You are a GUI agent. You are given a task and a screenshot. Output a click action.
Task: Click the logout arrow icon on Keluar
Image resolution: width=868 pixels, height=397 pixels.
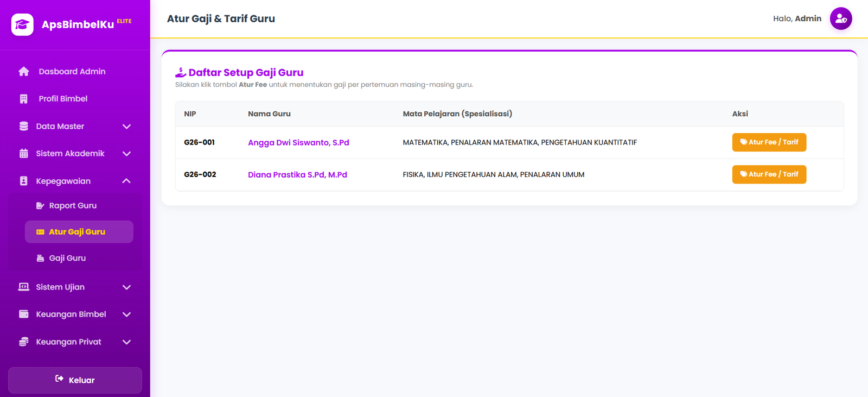click(x=60, y=379)
